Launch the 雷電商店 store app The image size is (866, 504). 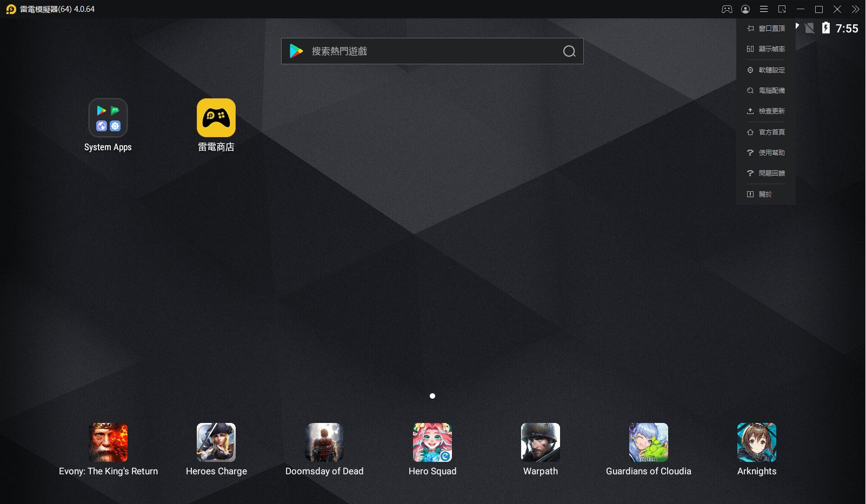(216, 118)
